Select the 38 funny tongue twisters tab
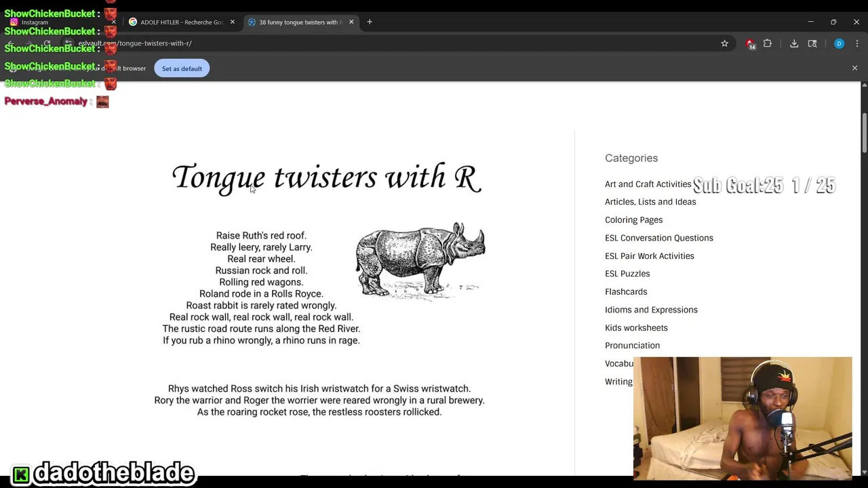This screenshot has width=868, height=488. coord(300,22)
